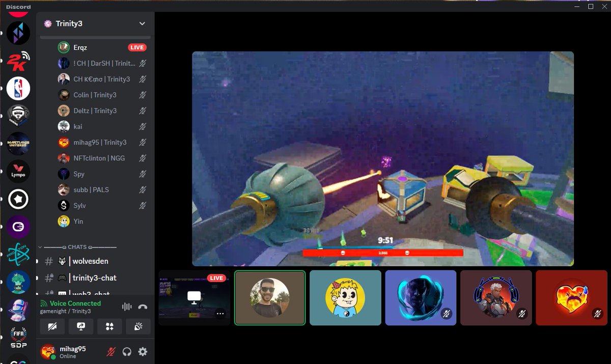
Task: Open the blue helmet character server icon
Action: click(x=18, y=310)
